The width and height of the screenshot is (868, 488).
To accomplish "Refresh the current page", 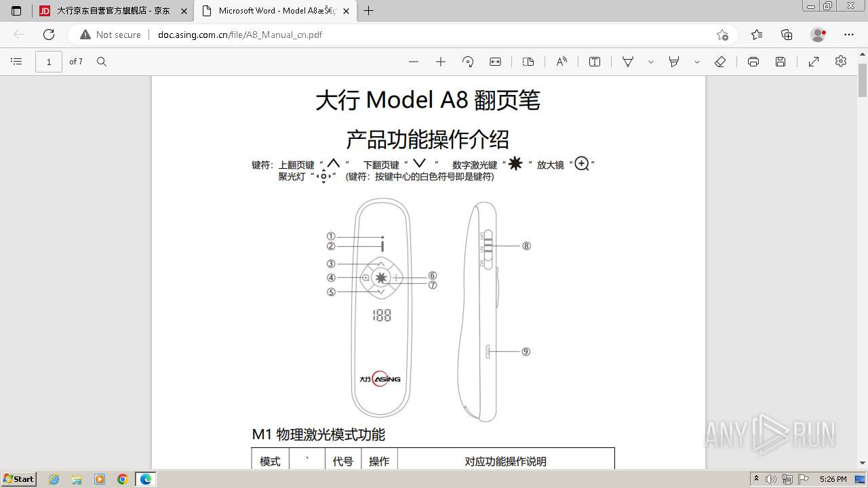I will click(x=49, y=35).
